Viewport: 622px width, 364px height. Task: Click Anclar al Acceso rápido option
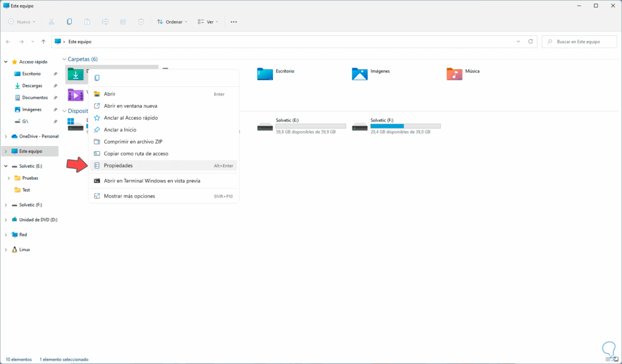point(131,118)
